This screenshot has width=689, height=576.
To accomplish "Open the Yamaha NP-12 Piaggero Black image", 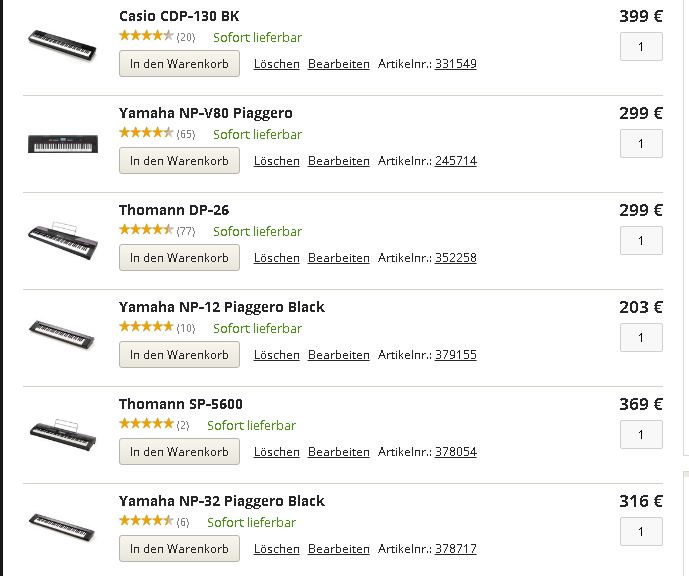I will pos(62,335).
